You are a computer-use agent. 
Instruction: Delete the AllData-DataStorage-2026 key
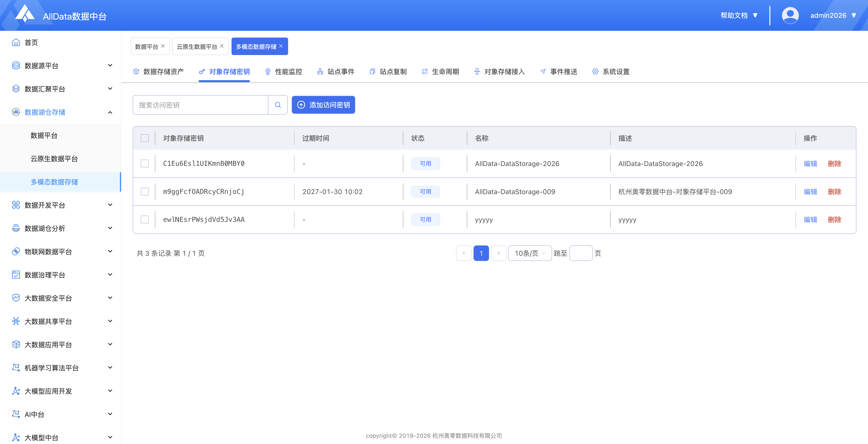834,163
